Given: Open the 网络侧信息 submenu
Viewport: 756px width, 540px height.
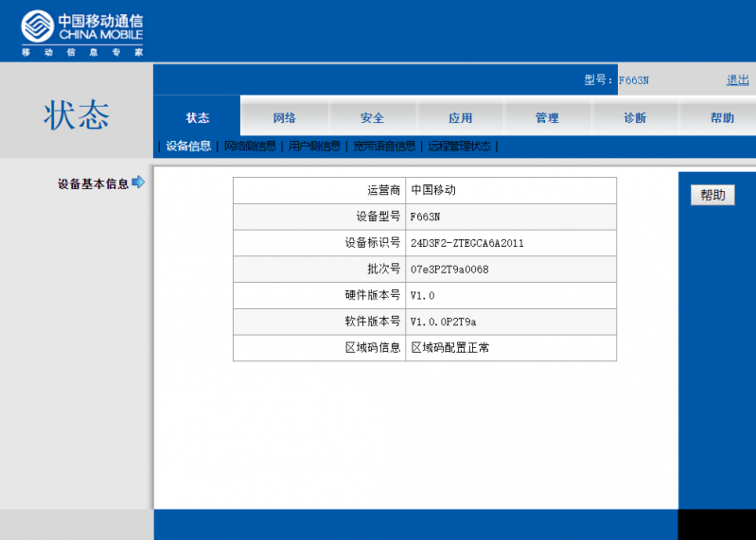Looking at the screenshot, I should 250,146.
